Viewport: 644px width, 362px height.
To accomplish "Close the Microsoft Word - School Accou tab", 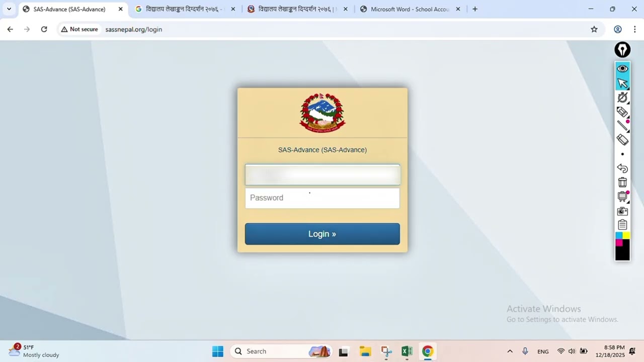I will (x=458, y=9).
